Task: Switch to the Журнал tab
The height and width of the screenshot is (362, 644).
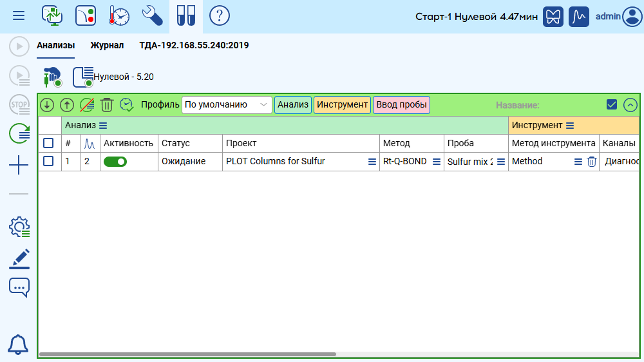Action: pyautogui.click(x=107, y=46)
